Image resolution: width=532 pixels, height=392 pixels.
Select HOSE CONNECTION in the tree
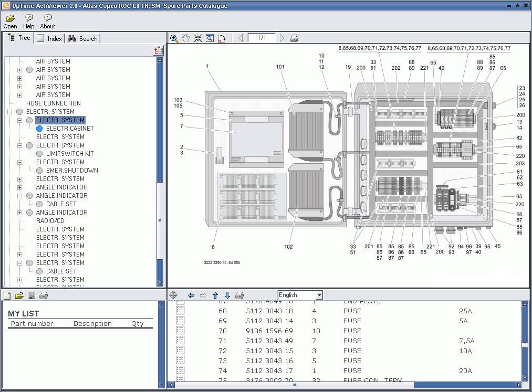[54, 103]
